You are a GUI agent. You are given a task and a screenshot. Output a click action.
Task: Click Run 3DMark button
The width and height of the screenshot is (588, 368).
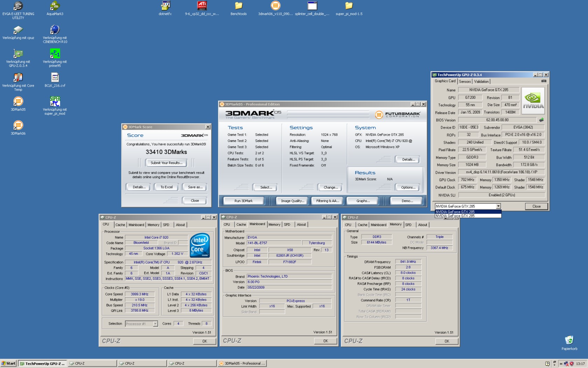tap(244, 201)
